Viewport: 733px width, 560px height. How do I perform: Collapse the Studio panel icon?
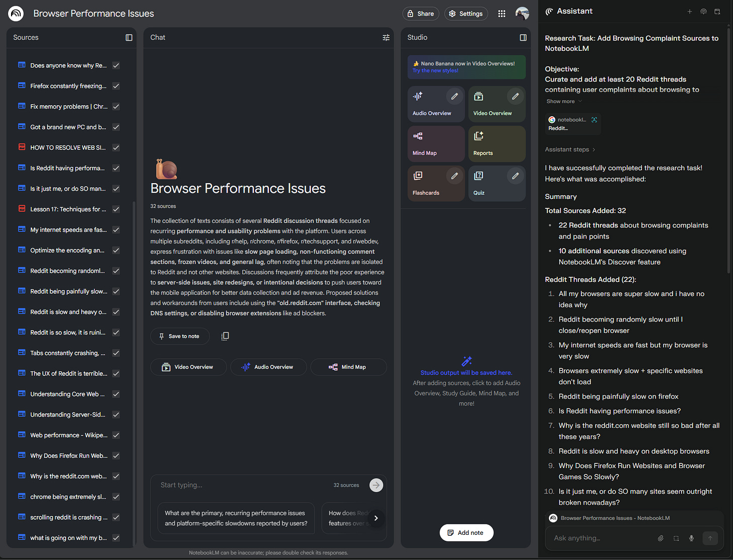pos(523,37)
